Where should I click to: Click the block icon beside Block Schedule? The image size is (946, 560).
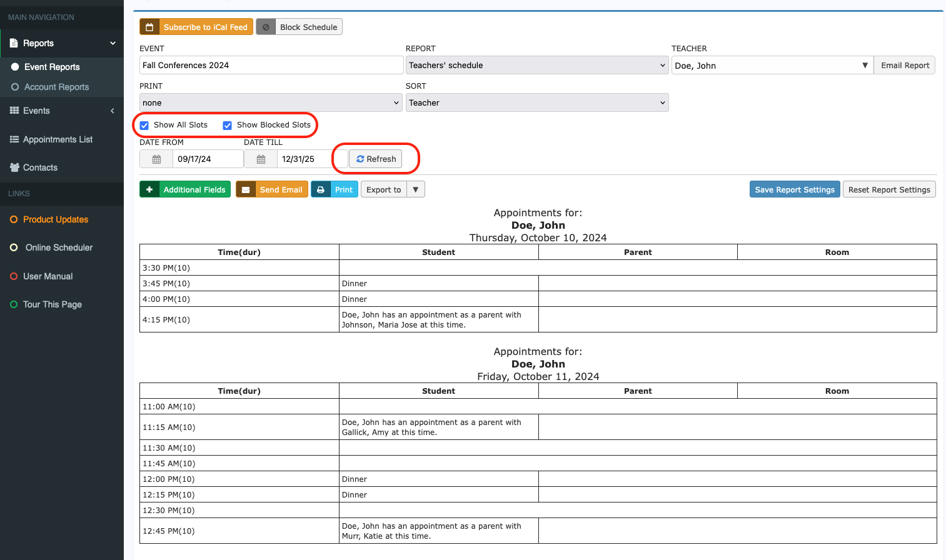(x=266, y=27)
